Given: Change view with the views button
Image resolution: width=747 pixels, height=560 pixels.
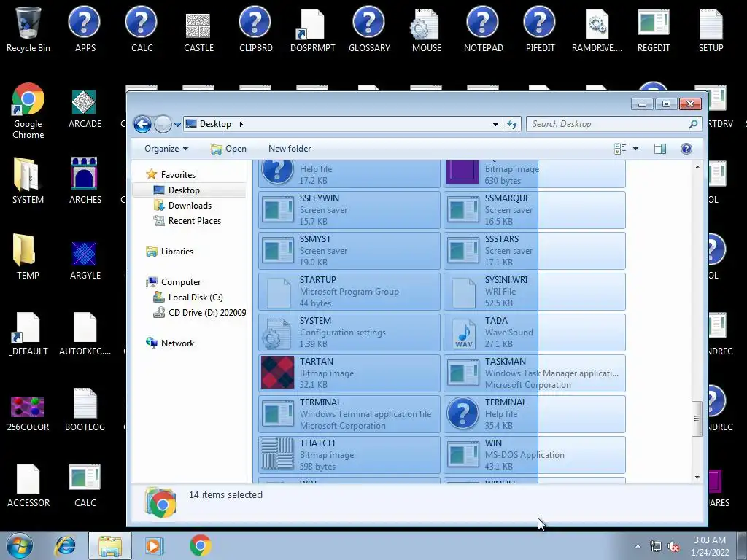Looking at the screenshot, I should point(620,149).
